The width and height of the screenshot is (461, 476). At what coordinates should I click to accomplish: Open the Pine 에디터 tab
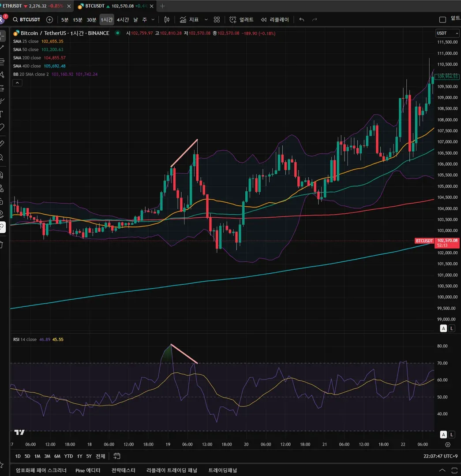coord(88,470)
